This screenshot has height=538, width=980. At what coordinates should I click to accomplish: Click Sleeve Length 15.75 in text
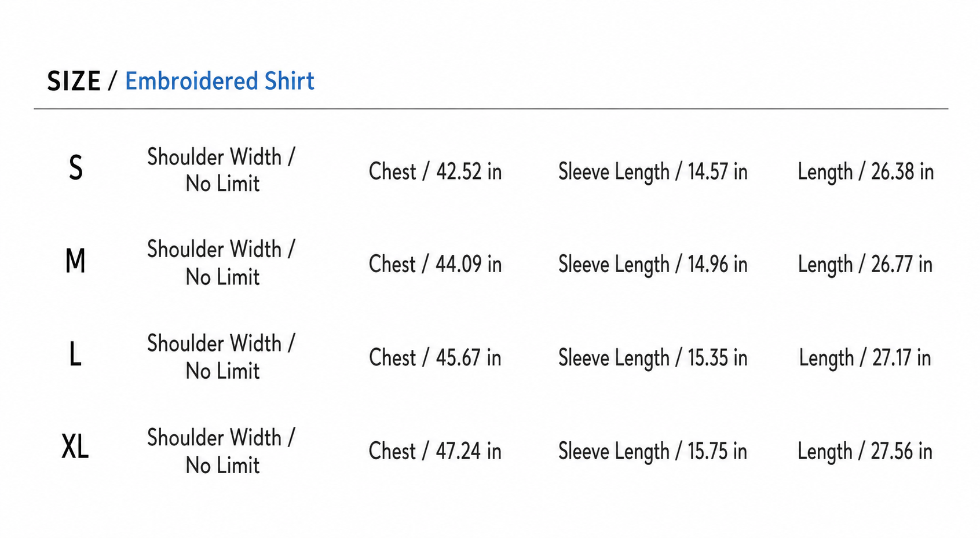[653, 452]
